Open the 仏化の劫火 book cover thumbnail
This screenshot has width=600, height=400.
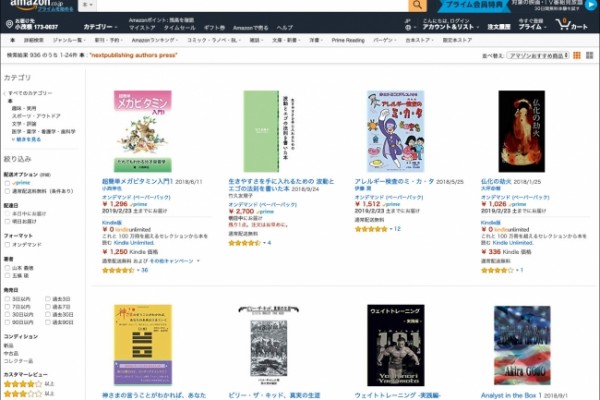click(522, 131)
